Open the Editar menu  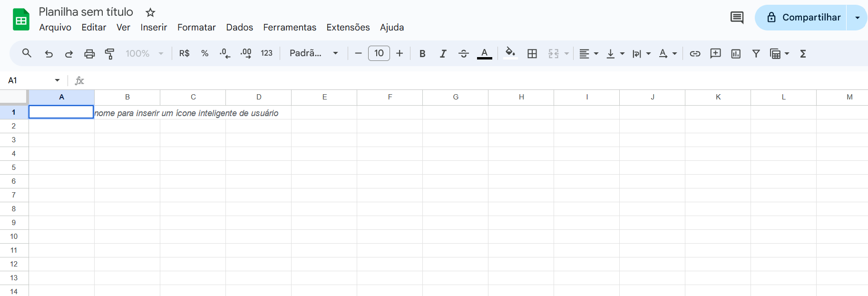point(94,27)
